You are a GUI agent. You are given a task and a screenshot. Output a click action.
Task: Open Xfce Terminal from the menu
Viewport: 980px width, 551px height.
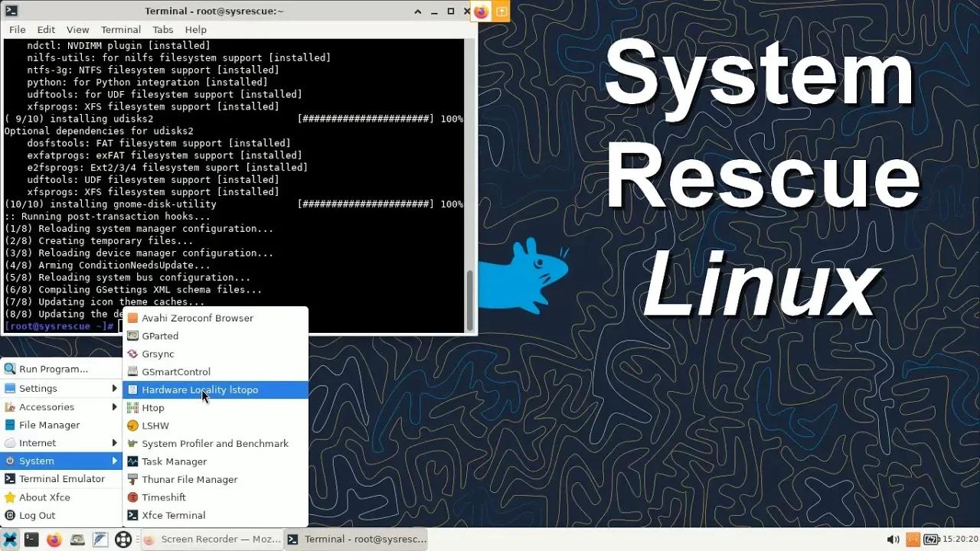(x=175, y=515)
